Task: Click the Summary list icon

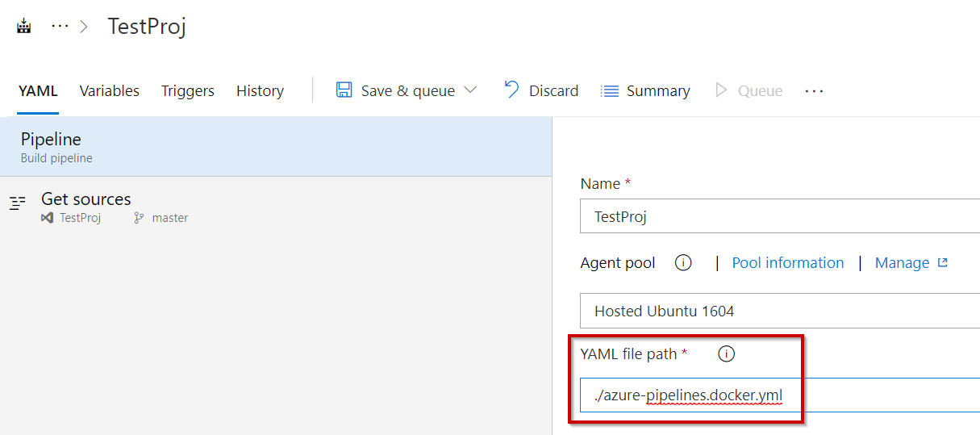Action: tap(610, 91)
